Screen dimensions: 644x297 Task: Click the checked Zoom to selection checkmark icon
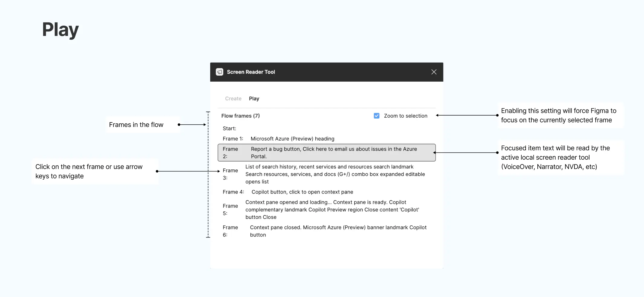tap(376, 116)
